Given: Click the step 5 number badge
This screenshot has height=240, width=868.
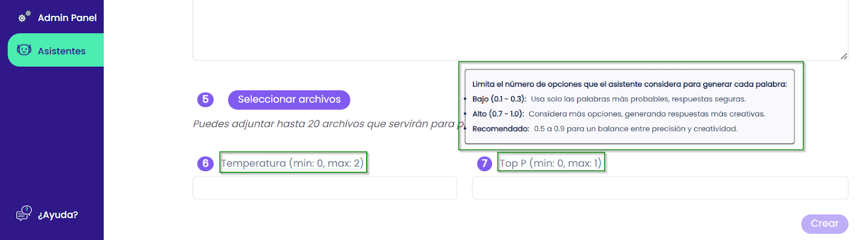Looking at the screenshot, I should (205, 99).
